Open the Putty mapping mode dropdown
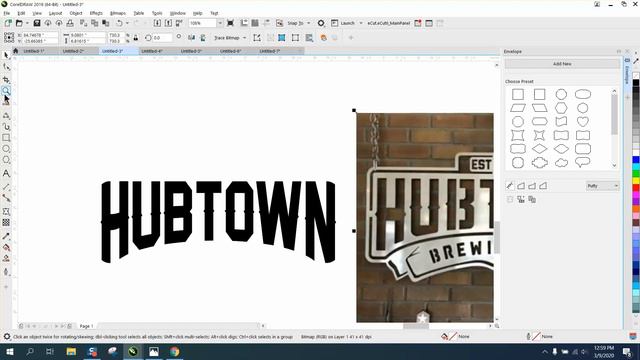Screen dimensions: 640x360 (x=603, y=186)
